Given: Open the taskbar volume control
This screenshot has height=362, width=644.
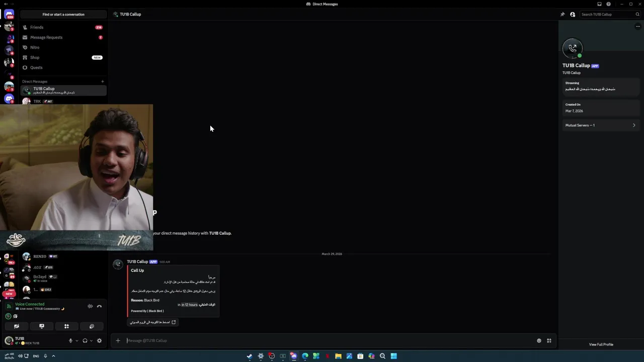Looking at the screenshot, I should click(x=20, y=356).
